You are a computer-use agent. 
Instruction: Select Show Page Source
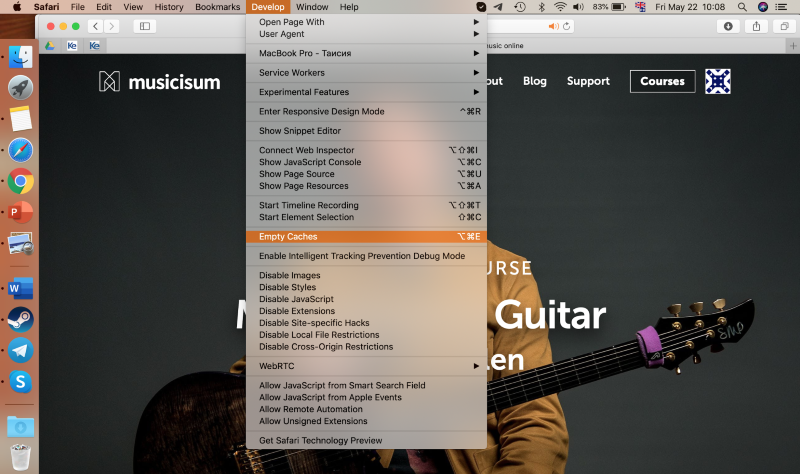tap(366, 174)
